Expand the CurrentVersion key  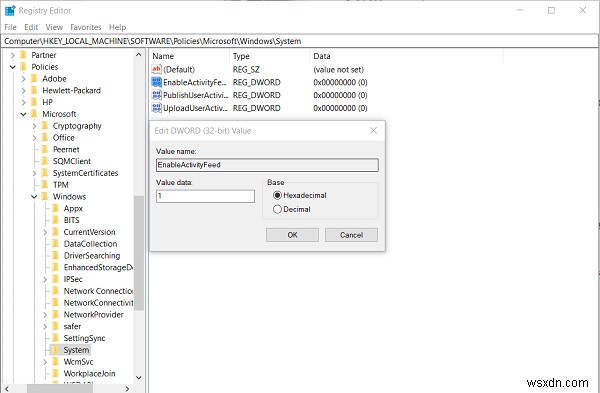[x=45, y=232]
